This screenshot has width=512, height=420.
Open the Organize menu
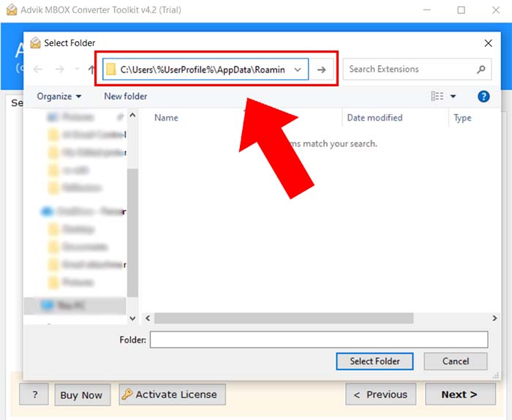pos(59,97)
